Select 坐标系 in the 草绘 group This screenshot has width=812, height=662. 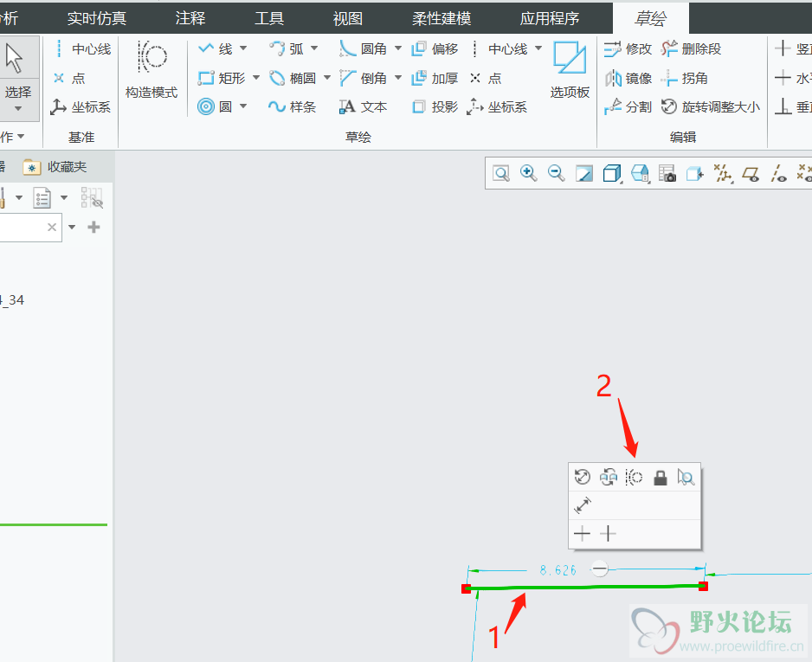[497, 107]
